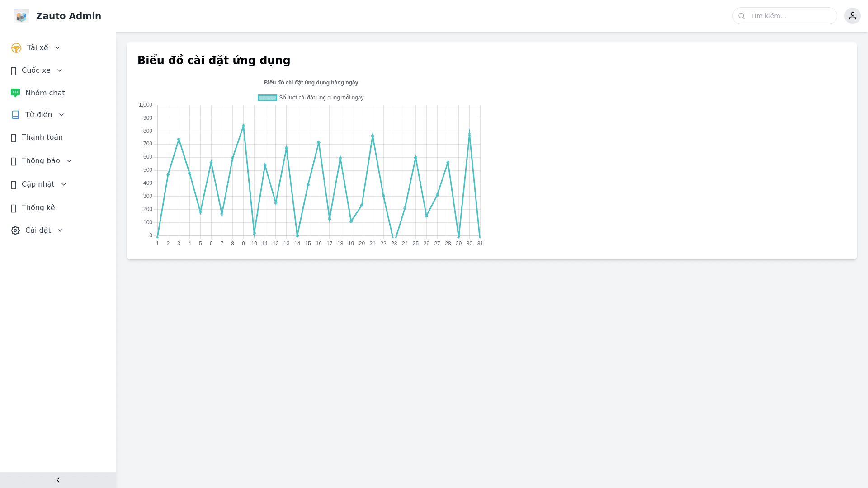Open the Nhóm chat page
Viewport: 868px width, 488px height.
pos(45,93)
